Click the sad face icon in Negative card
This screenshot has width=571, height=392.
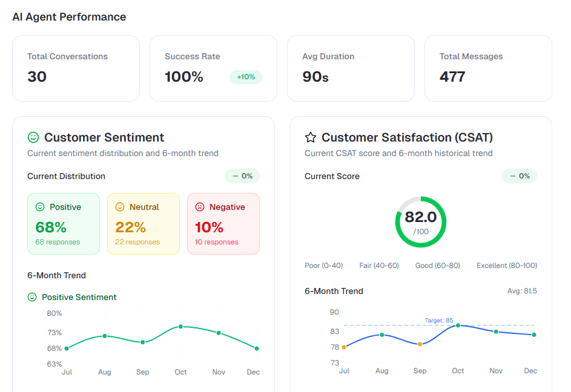(200, 207)
